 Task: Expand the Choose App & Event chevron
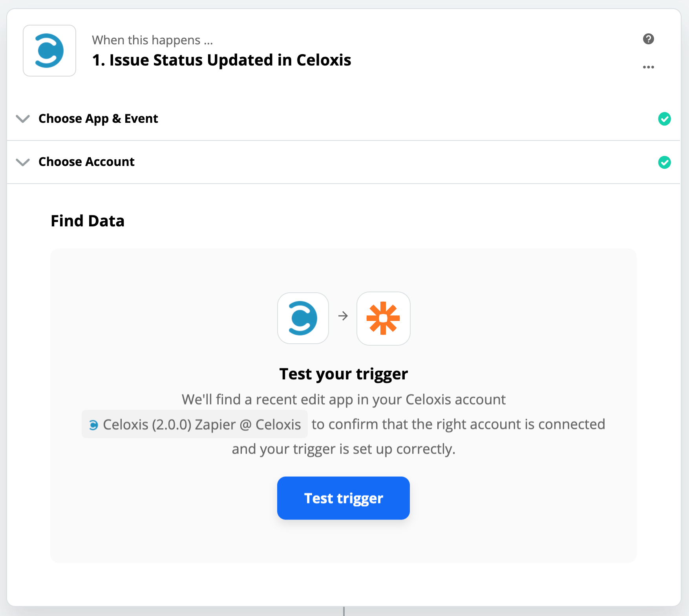23,119
